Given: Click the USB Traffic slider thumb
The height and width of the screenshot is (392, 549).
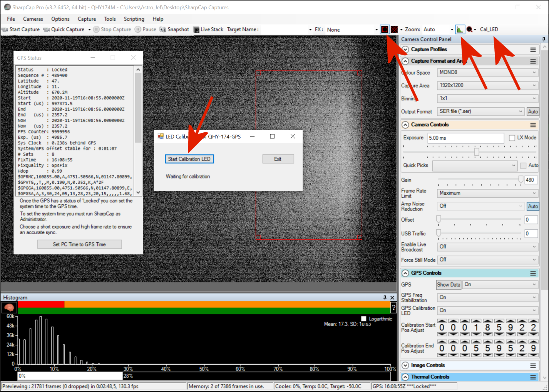Looking at the screenshot, I should (439, 233).
